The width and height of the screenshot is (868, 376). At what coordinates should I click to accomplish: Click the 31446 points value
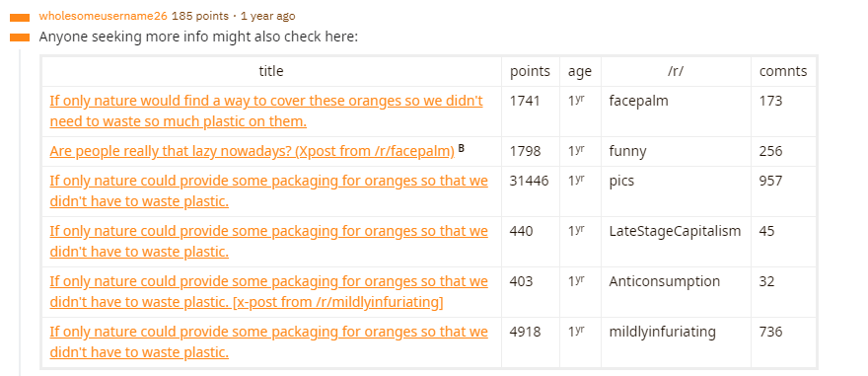click(x=530, y=181)
